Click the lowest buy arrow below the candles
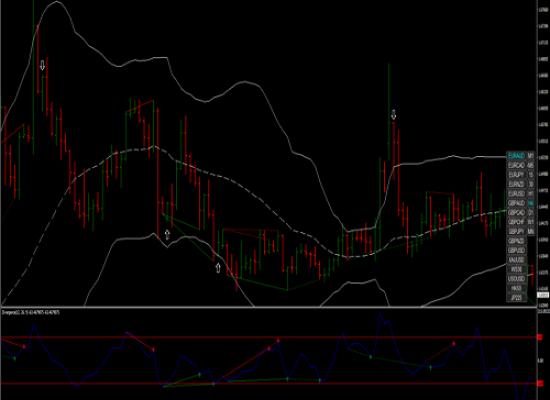 218,268
